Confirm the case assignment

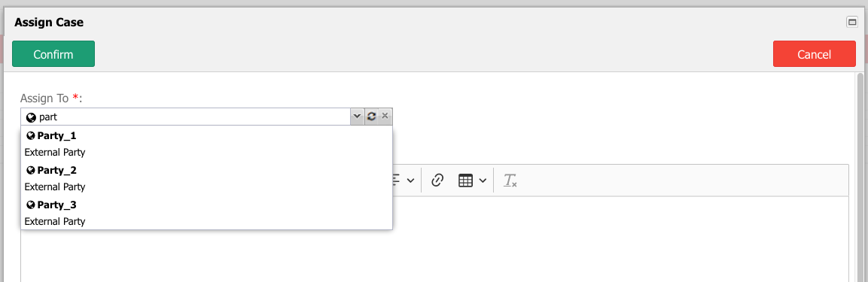coord(53,53)
